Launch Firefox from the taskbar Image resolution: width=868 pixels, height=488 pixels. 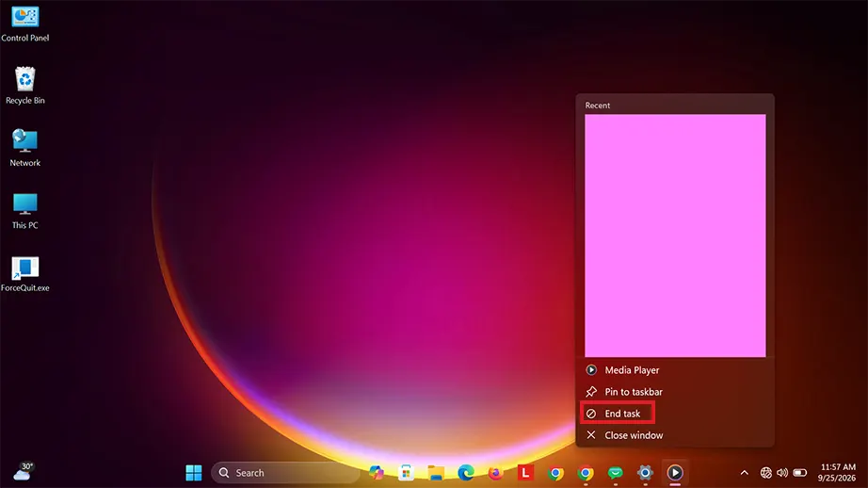[x=496, y=473]
